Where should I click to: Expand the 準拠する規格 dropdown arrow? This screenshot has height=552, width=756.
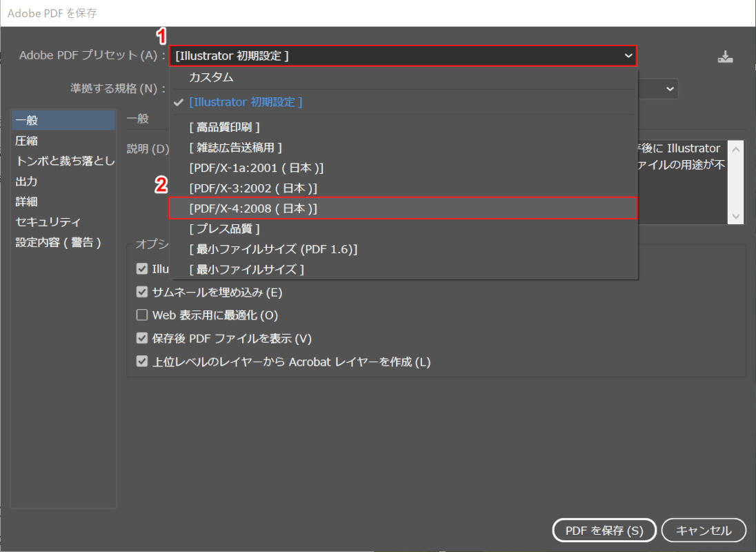(670, 89)
